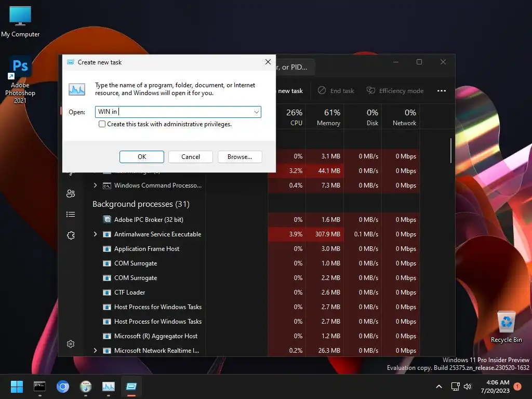The height and width of the screenshot is (399, 532).
Task: Select Adobe IPC Broker (32 bit) process
Action: (149, 220)
